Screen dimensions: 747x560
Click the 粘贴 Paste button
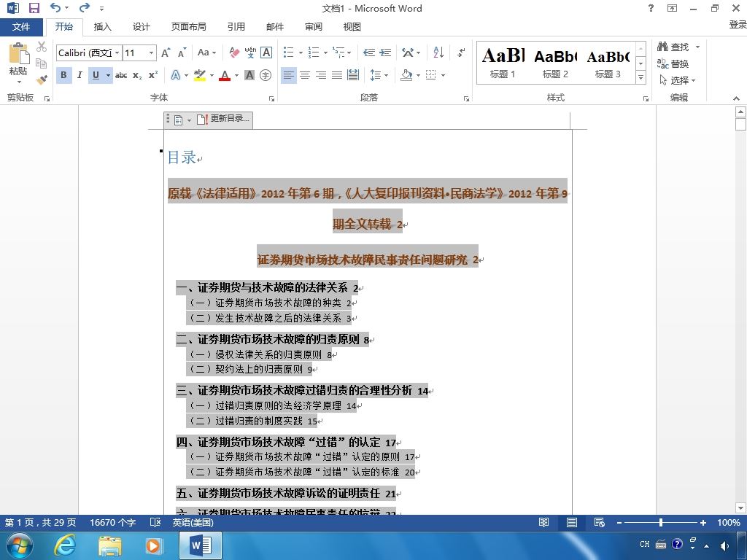pos(18,63)
